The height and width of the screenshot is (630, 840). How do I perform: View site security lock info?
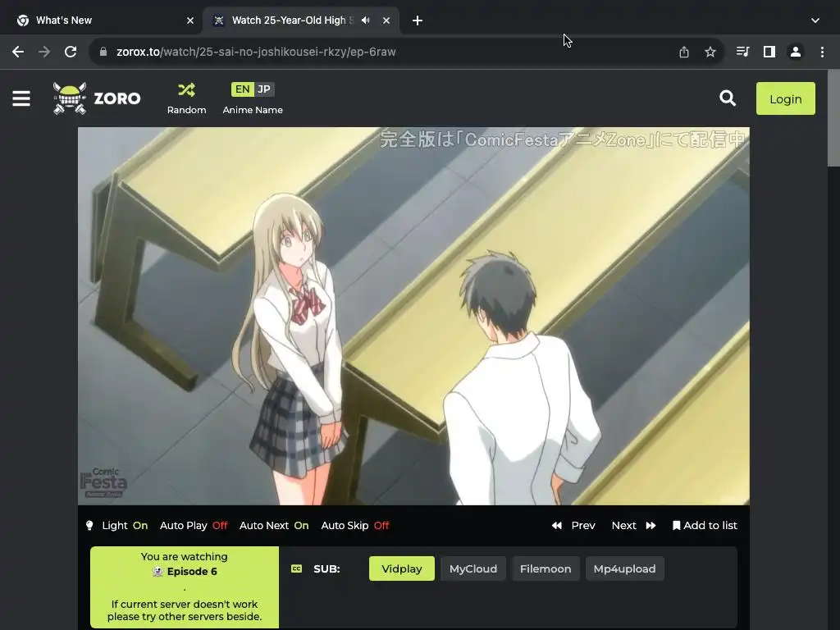point(103,52)
